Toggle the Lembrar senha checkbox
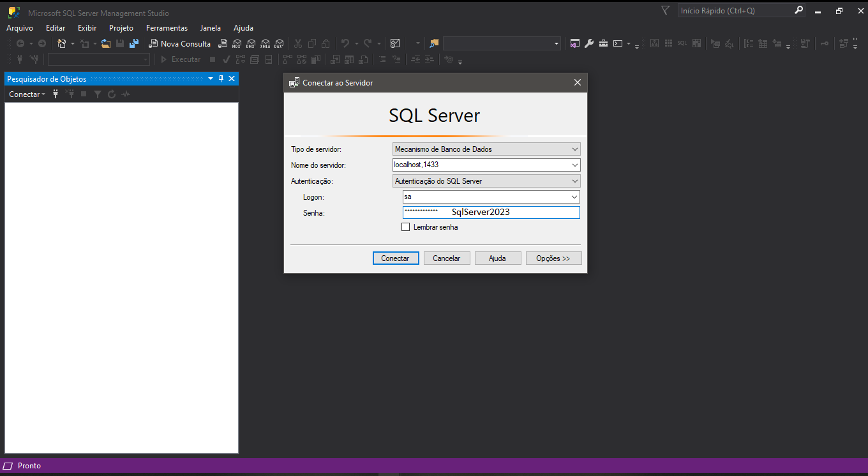This screenshot has height=476, width=868. [x=405, y=227]
